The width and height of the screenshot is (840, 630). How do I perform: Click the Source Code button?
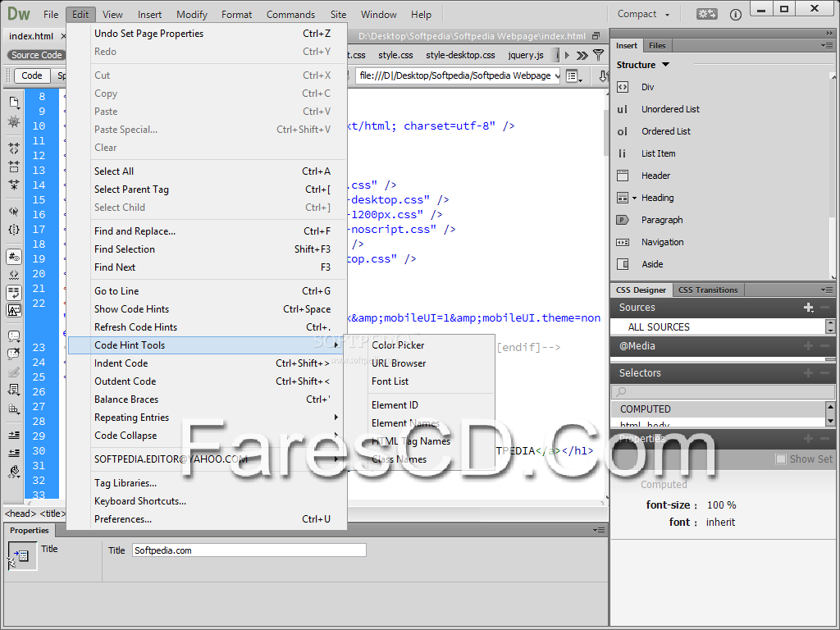(36, 55)
